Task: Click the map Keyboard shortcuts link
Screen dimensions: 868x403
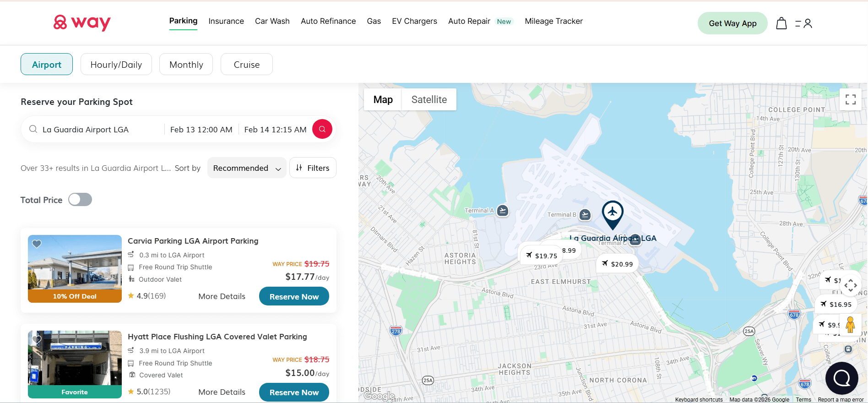Action: pyautogui.click(x=699, y=400)
